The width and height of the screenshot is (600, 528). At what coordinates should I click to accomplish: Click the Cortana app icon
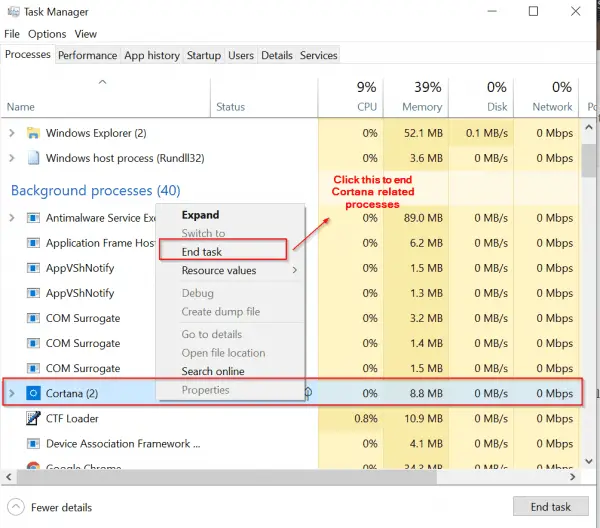coord(33,393)
